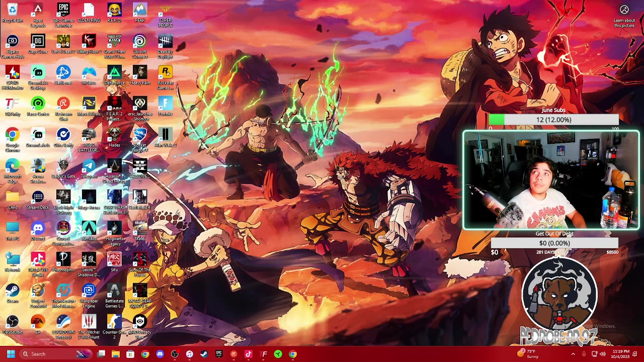Image resolution: width=644 pixels, height=362 pixels.
Task: Select the Sifu game icon
Action: 115,262
